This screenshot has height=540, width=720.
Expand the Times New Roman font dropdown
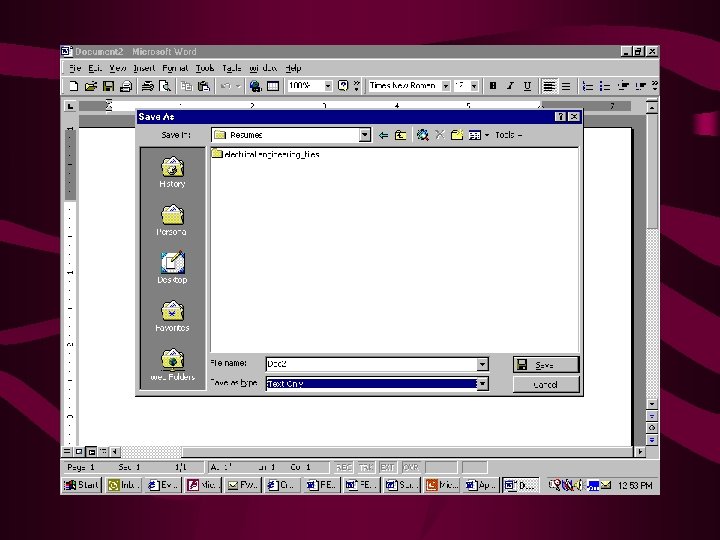pyautogui.click(x=445, y=86)
